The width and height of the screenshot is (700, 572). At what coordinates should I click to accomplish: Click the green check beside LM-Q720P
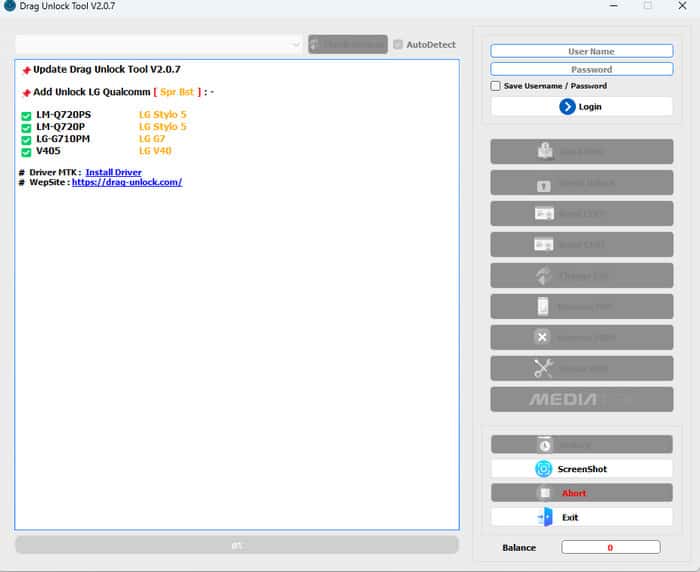pyautogui.click(x=26, y=128)
